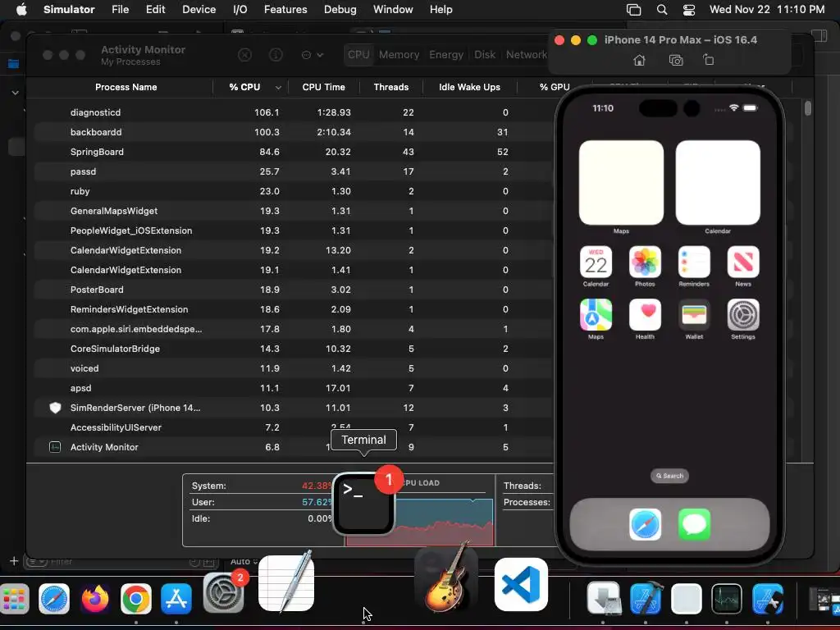Image resolution: width=840 pixels, height=630 pixels.
Task: Open Calendar app on simulator home screen
Action: click(596, 262)
